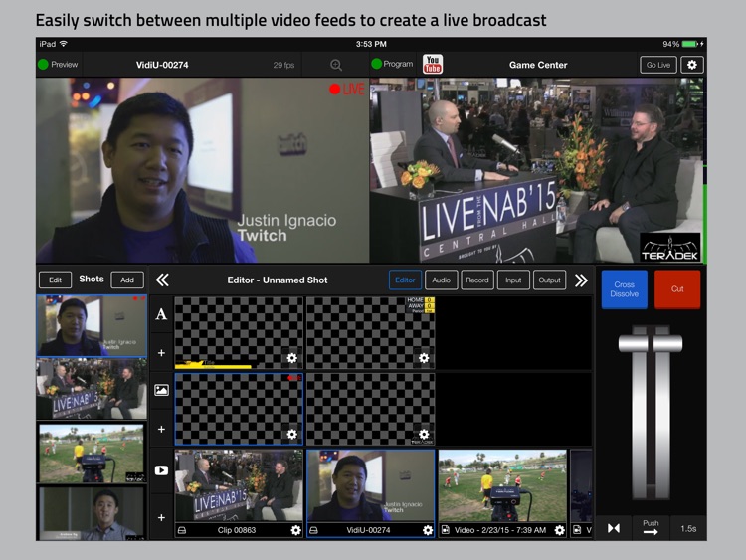Tap the YouTube destination icon
746x560 pixels.
433,65
